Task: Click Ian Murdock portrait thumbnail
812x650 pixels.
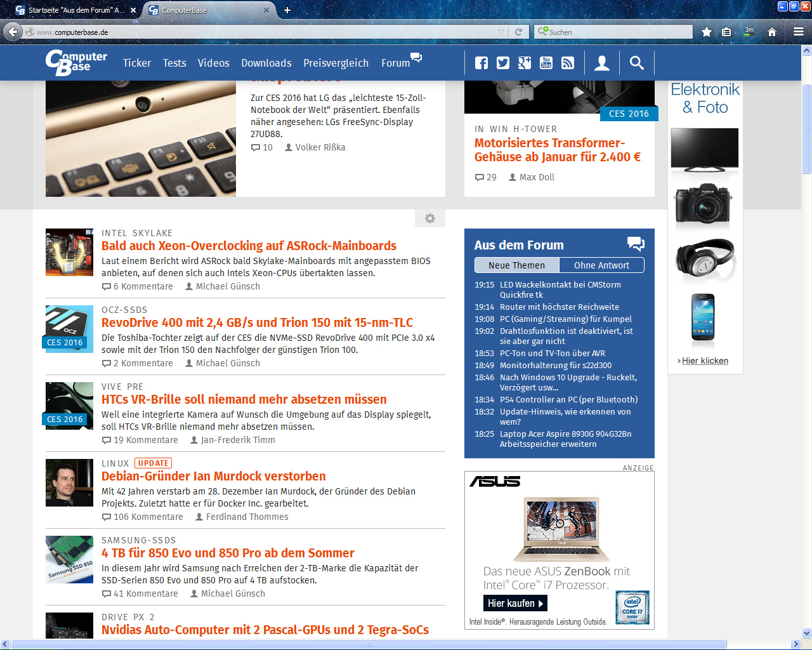Action: tap(70, 482)
